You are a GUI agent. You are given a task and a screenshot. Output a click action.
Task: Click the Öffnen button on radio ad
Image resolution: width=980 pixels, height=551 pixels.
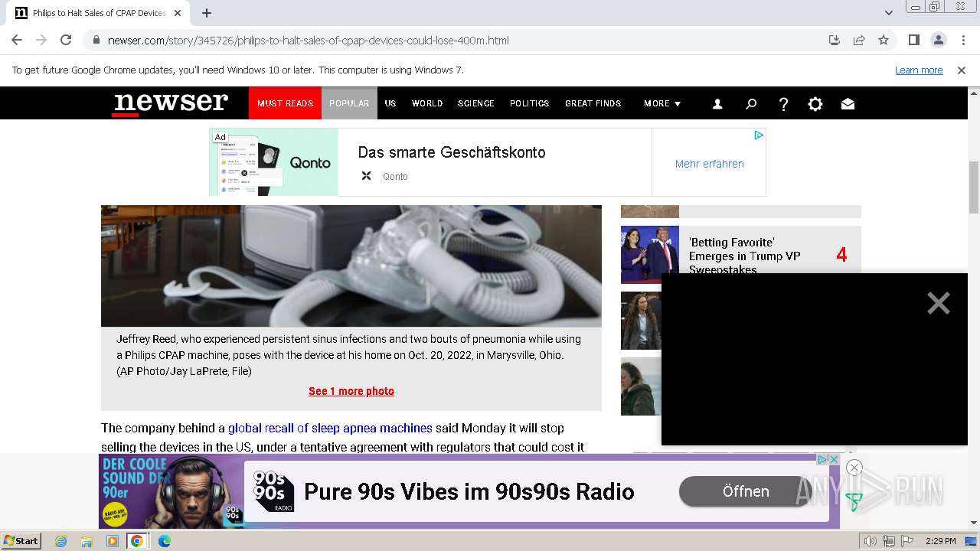coord(746,491)
